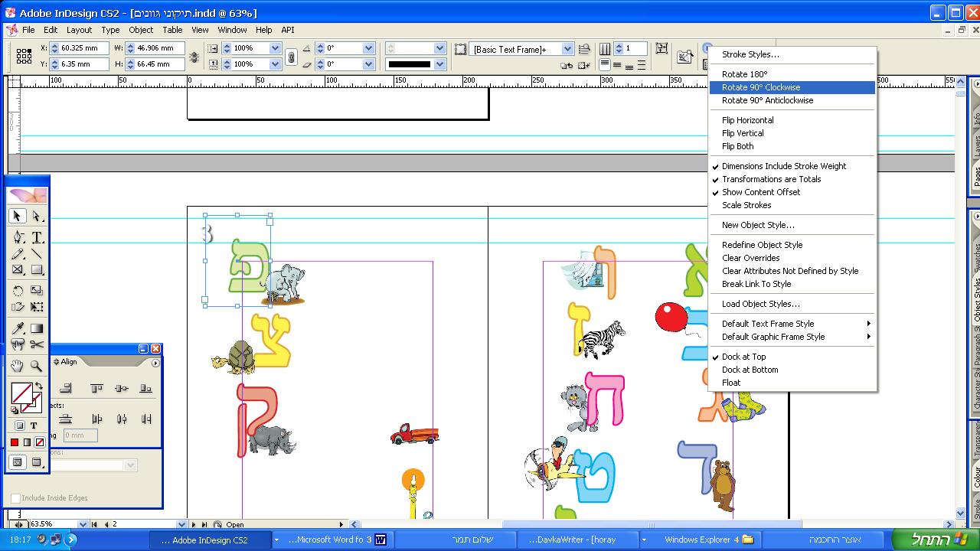Image resolution: width=980 pixels, height=551 pixels.
Task: Click align top edges icon in Align panel
Action: click(96, 389)
